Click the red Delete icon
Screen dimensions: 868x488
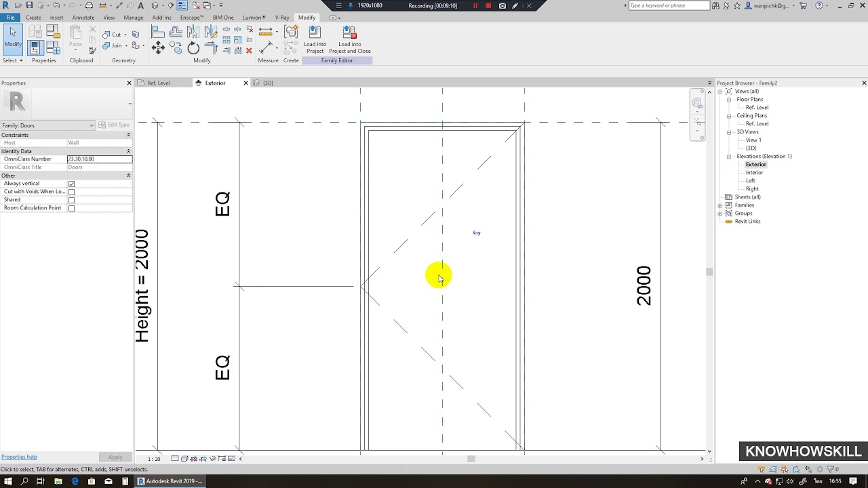pos(249,50)
